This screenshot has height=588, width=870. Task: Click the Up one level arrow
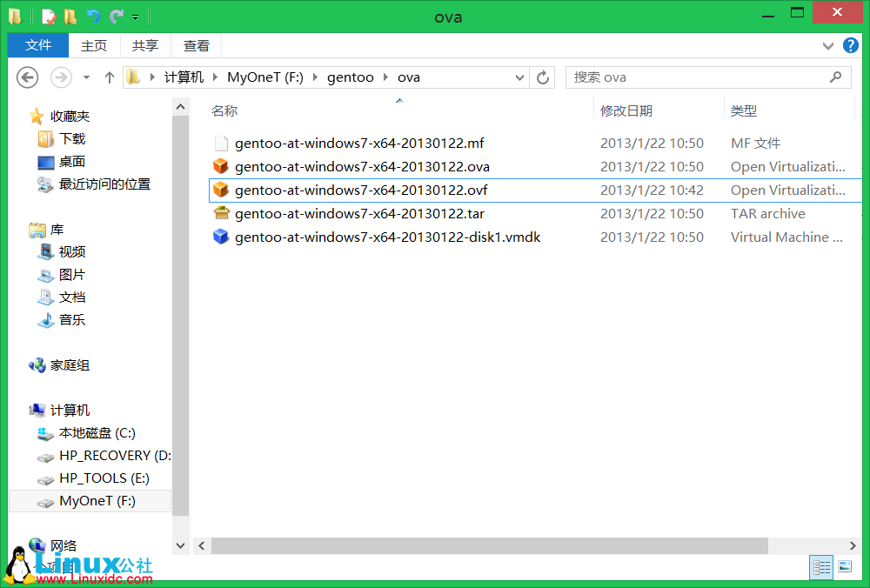(110, 77)
